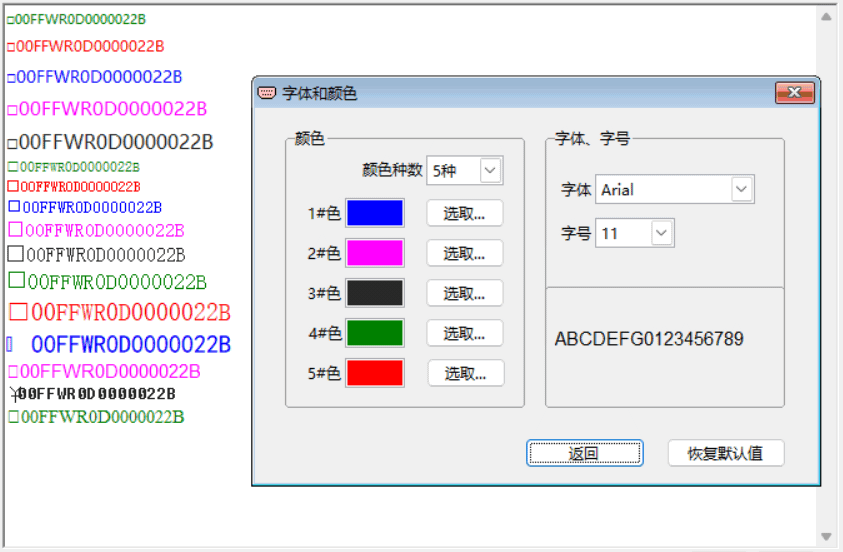Click the scrollbar up arrow
The image size is (843, 552).
point(826,17)
